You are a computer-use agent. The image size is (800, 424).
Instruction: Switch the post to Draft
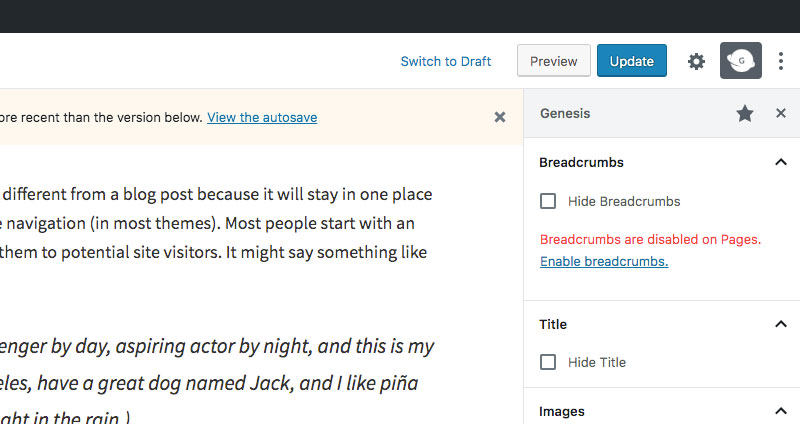click(x=445, y=61)
